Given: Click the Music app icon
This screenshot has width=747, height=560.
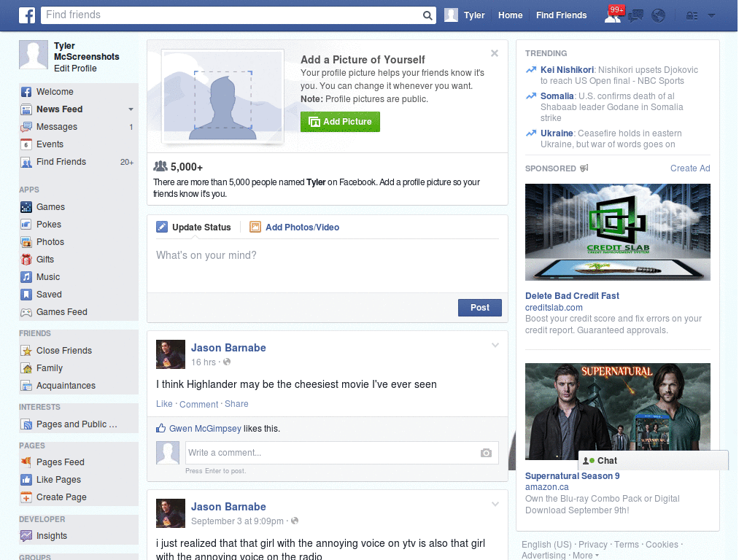Looking at the screenshot, I should pyautogui.click(x=26, y=277).
